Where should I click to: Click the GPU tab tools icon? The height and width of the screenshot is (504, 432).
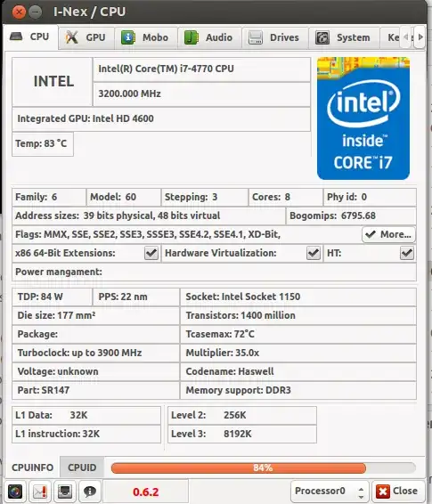[71, 37]
